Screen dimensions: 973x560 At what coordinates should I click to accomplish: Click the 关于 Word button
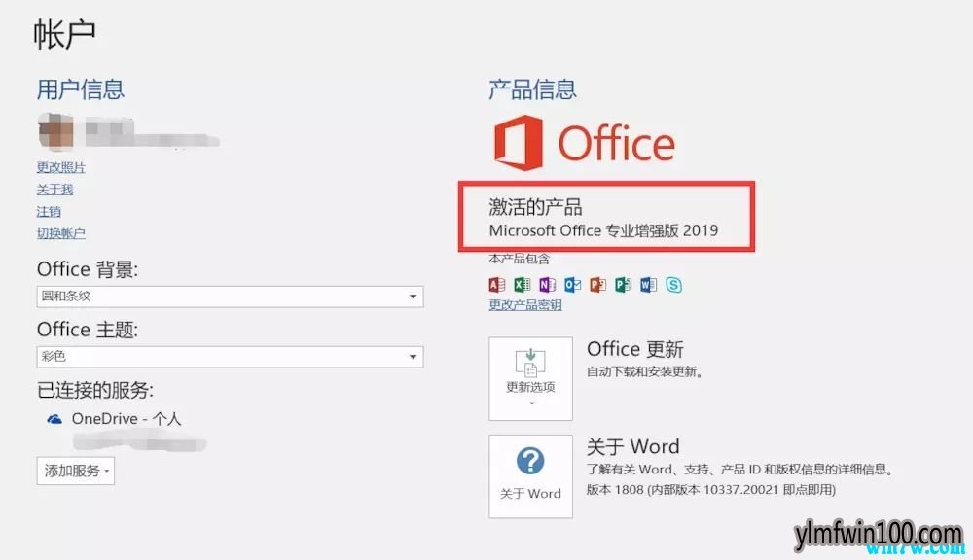click(x=530, y=476)
